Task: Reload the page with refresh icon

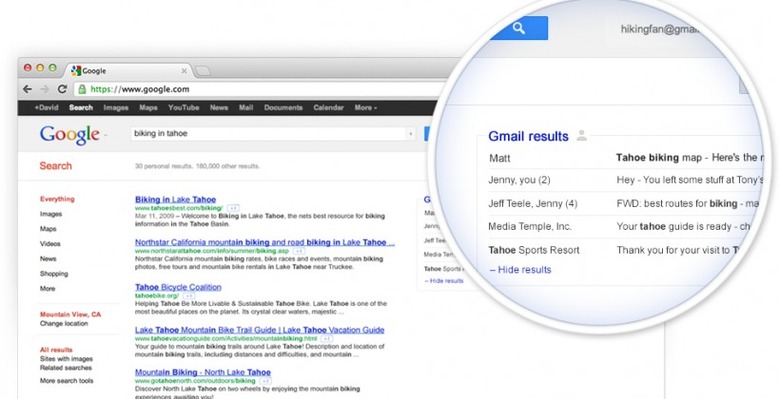Action: (62, 89)
